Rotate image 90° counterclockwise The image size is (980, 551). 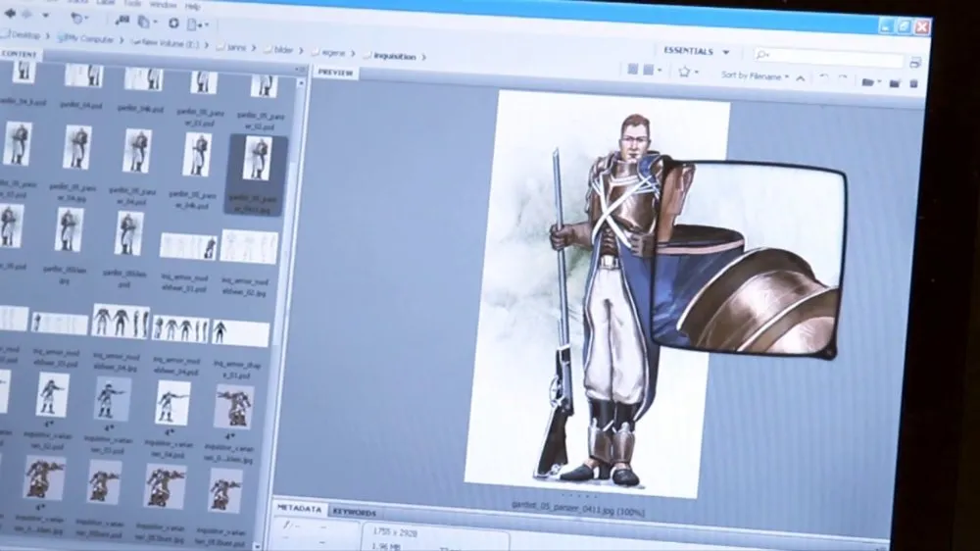pos(823,76)
